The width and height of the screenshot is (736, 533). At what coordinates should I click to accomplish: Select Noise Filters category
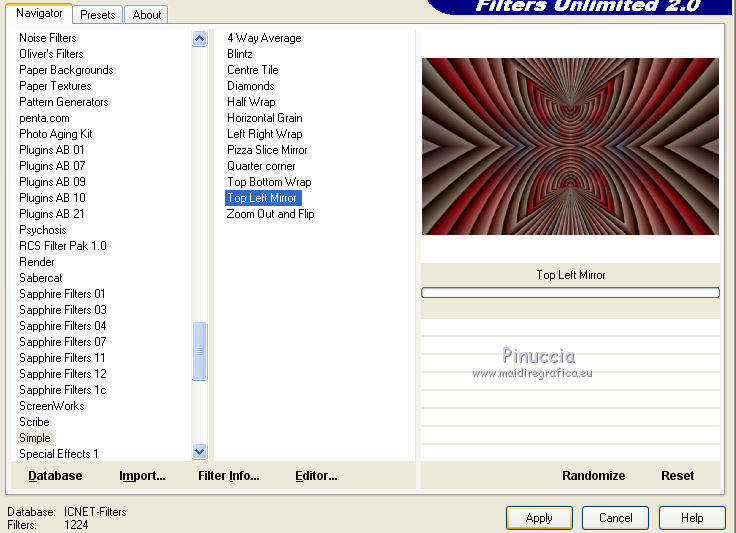pos(48,38)
